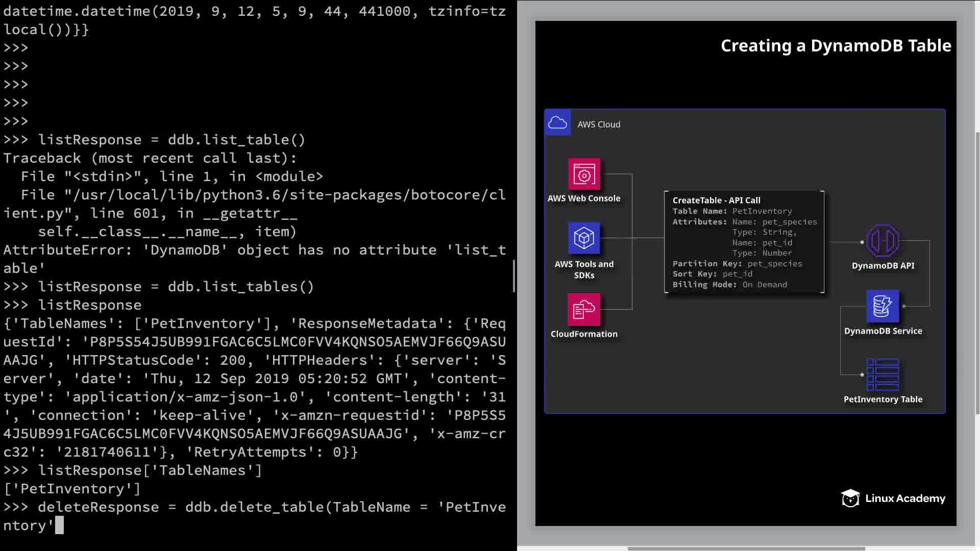Screen dimensions: 980x551
Task: Click the terminal vertical scrollbar
Action: pos(513,275)
